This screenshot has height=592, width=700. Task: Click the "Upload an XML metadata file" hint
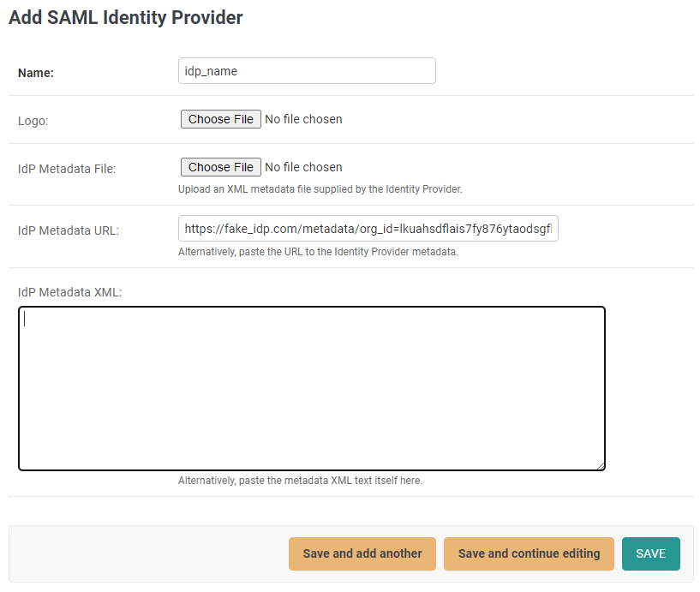pyautogui.click(x=320, y=189)
